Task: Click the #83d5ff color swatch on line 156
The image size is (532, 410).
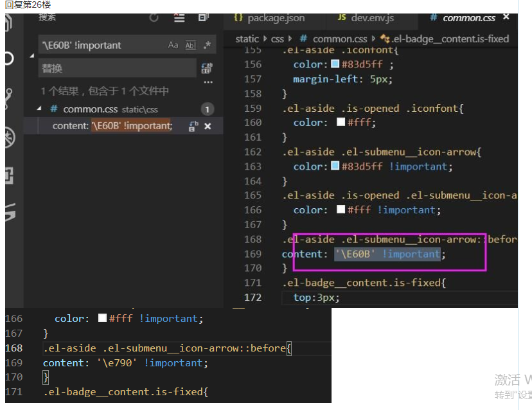Action: click(335, 64)
